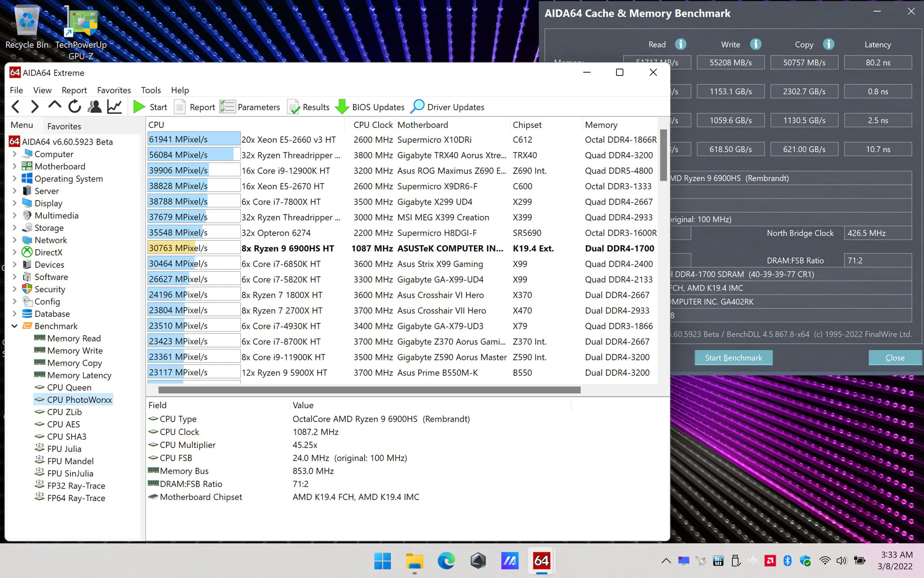The width and height of the screenshot is (924, 578).
Task: Open Microsoft Edge from the taskbar
Action: (446, 561)
